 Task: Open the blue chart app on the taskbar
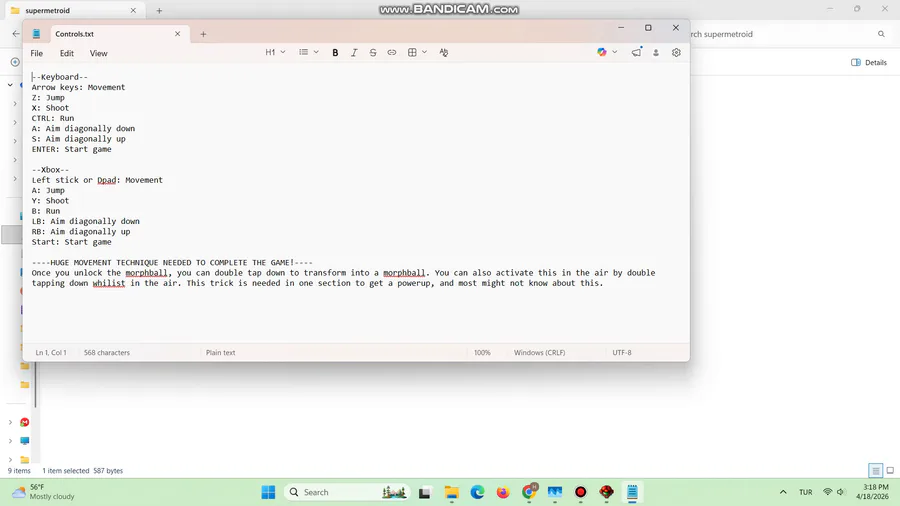(x=554, y=492)
